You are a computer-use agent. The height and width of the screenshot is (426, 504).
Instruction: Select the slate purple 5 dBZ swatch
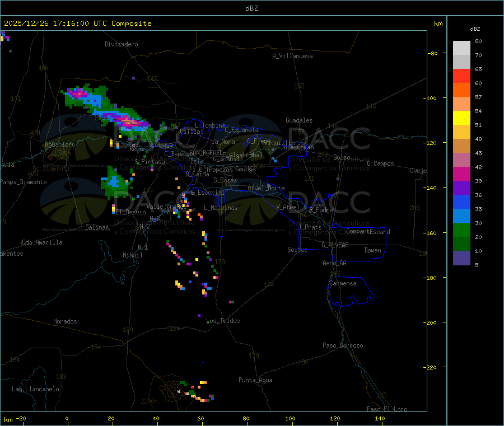point(461,258)
